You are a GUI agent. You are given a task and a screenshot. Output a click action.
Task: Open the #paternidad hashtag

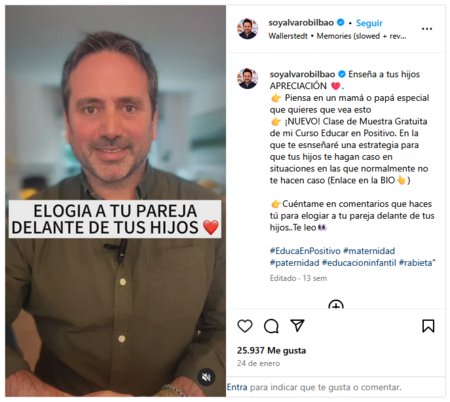click(x=294, y=263)
